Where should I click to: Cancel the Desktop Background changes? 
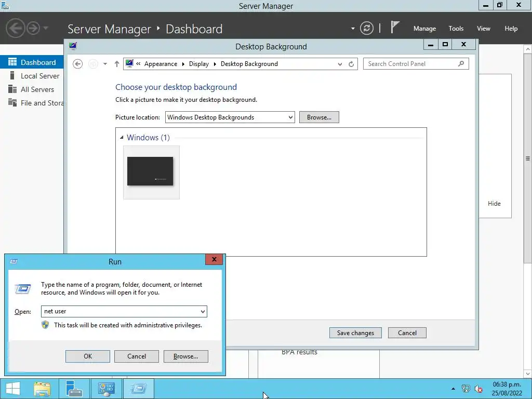point(407,333)
